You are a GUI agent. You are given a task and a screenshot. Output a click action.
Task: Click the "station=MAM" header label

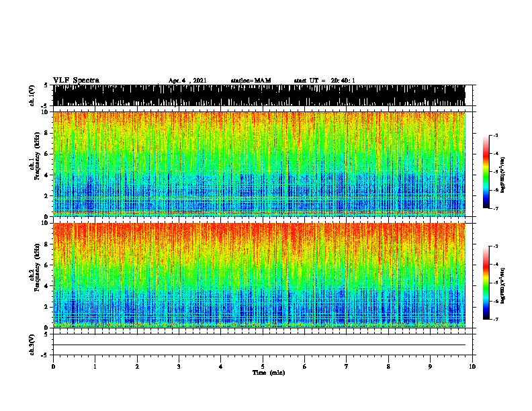point(251,81)
